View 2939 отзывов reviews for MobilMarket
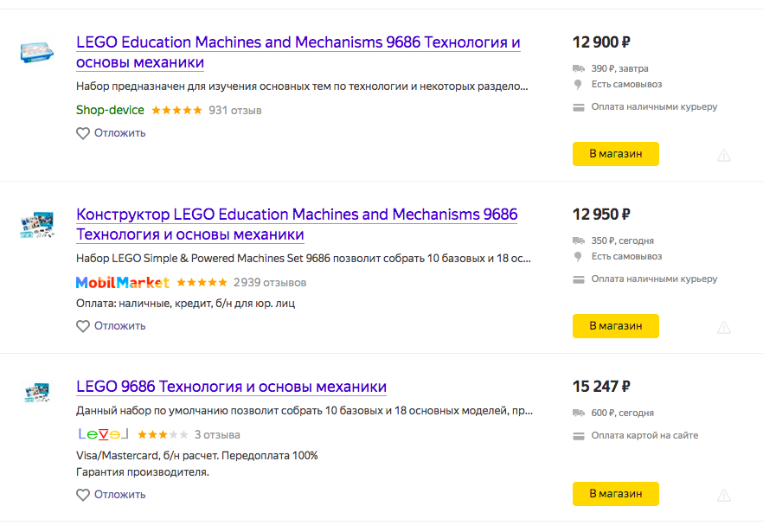Viewport: 763px width, 532px height. click(270, 283)
